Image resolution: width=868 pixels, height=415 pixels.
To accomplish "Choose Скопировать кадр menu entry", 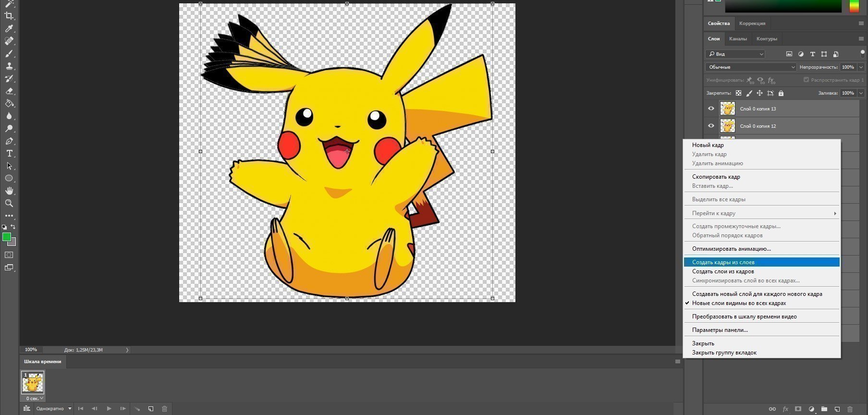I will tap(762, 177).
